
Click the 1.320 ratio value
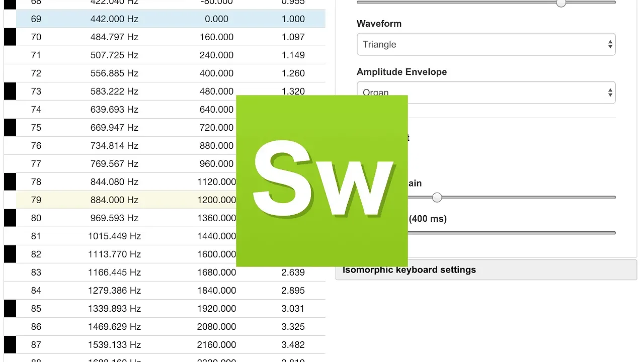coord(293,92)
